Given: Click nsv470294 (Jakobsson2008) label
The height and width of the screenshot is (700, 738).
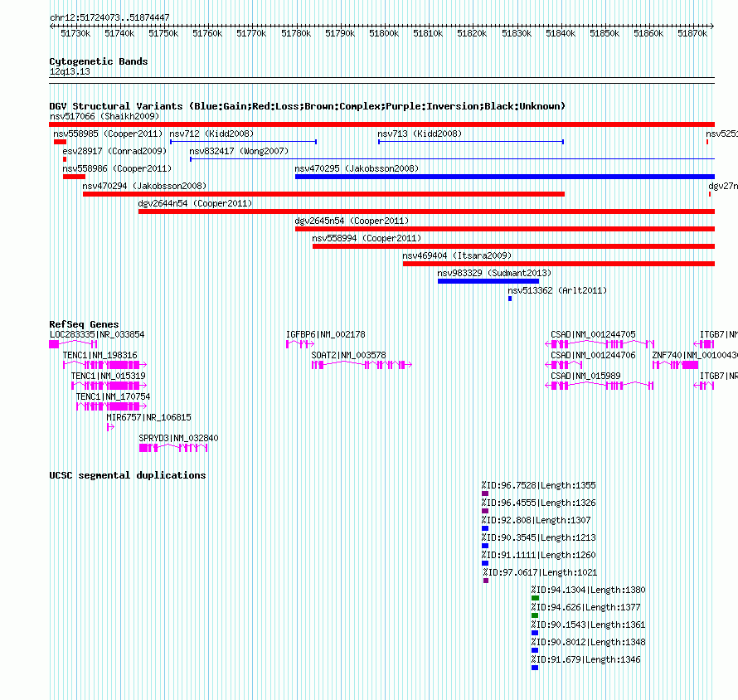Looking at the screenshot, I should [144, 186].
